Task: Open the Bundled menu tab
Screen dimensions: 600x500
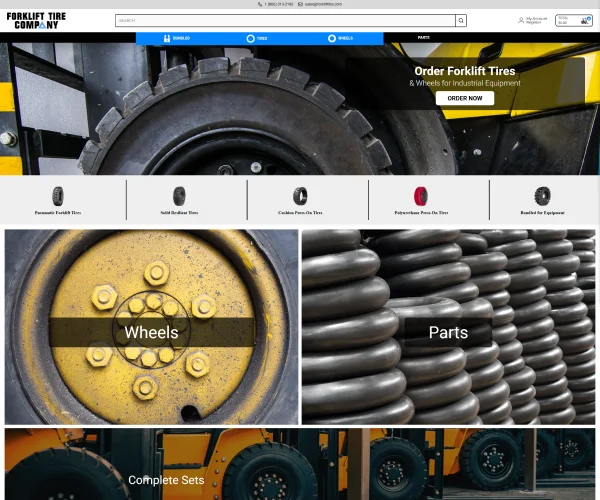Action: tap(176, 38)
